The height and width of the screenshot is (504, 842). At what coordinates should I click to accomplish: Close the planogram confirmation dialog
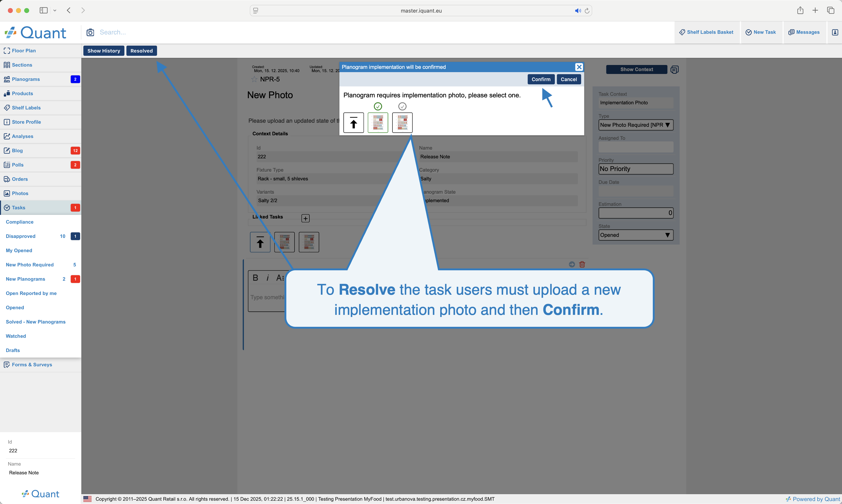579,67
